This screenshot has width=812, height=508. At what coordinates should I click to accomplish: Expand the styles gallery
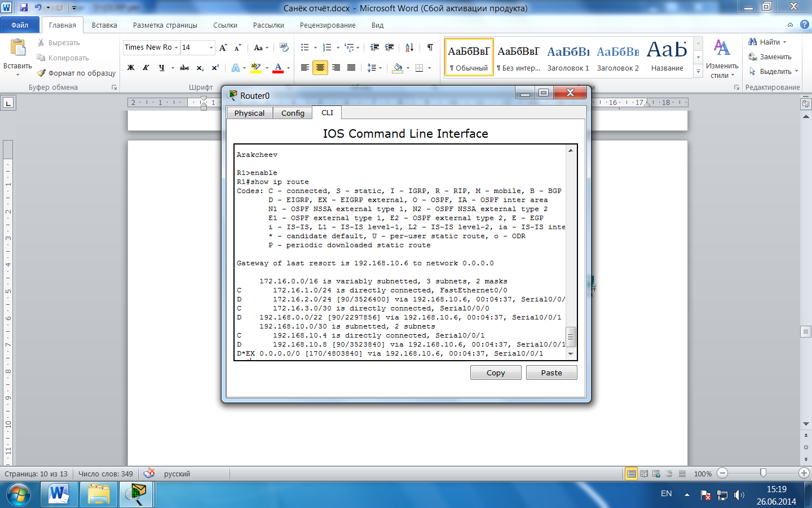coord(698,71)
